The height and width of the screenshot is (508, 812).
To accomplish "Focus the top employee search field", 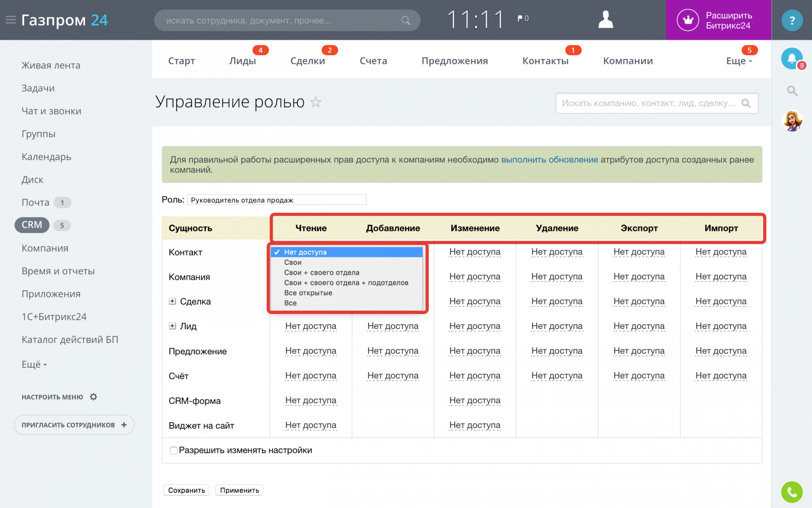I will pos(287,20).
